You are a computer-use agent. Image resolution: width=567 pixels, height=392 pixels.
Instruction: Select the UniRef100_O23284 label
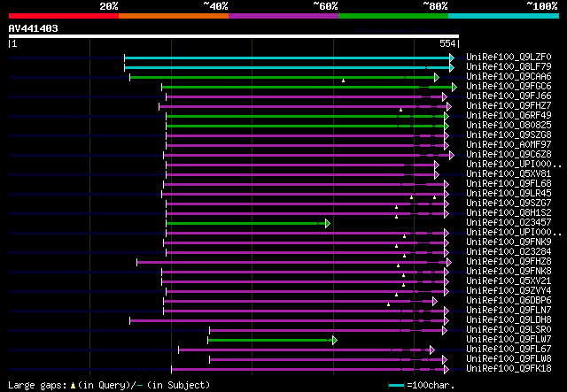509,252
